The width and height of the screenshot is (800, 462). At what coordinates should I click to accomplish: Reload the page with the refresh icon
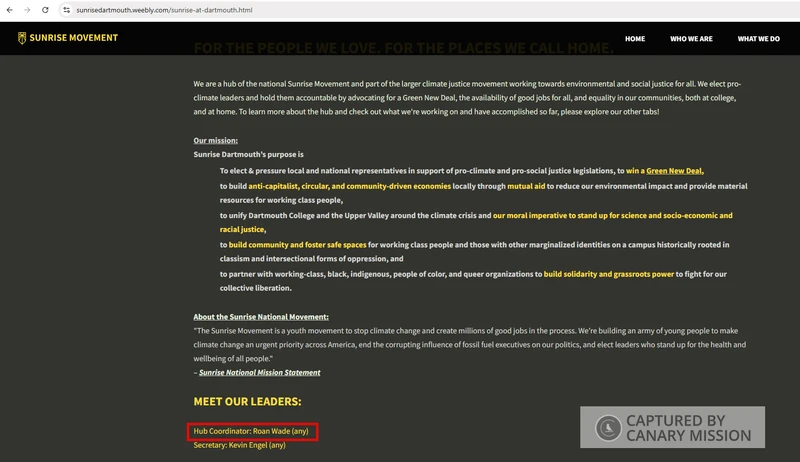pyautogui.click(x=45, y=10)
